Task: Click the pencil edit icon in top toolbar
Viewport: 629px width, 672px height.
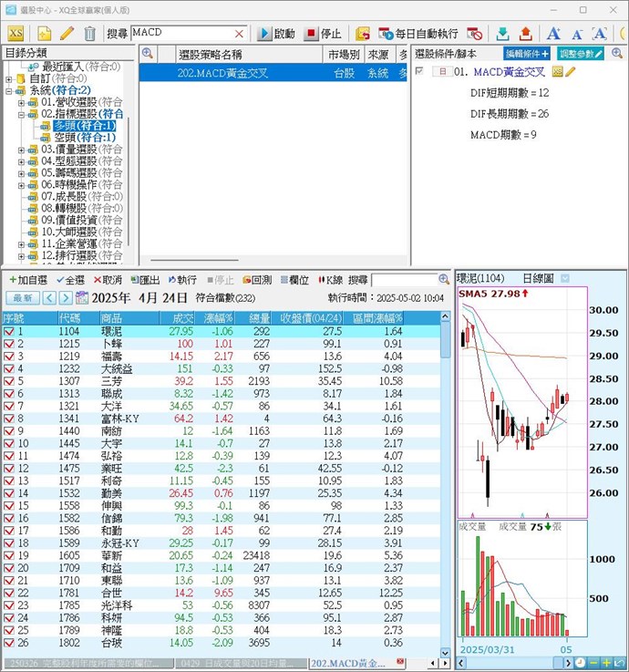Action: 67,34
